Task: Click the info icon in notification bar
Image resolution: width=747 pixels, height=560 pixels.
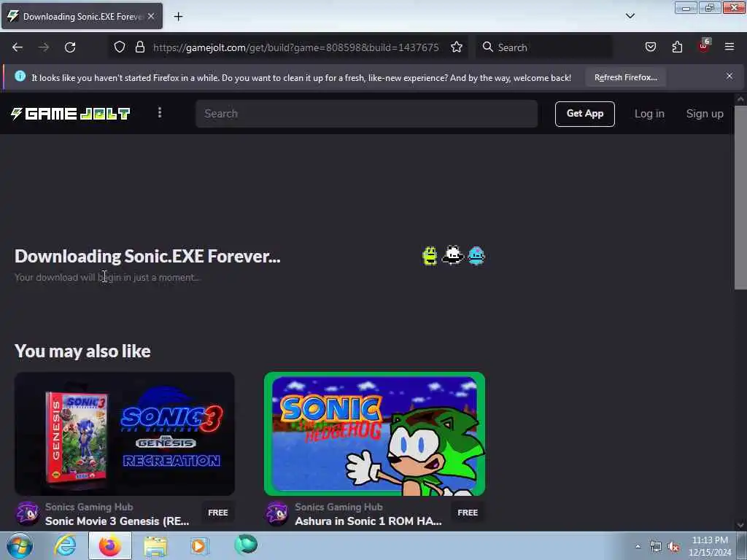Action: pyautogui.click(x=20, y=76)
